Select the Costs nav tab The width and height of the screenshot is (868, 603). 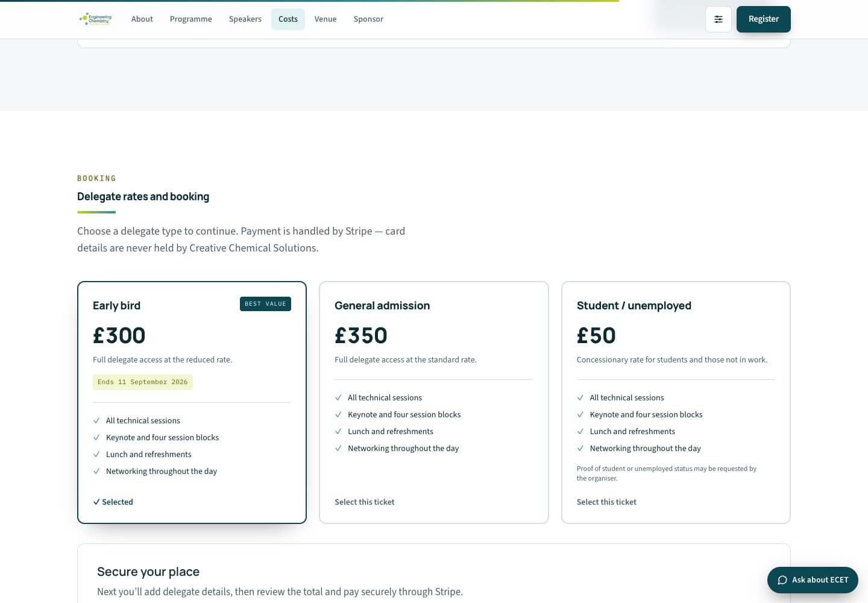pos(288,19)
